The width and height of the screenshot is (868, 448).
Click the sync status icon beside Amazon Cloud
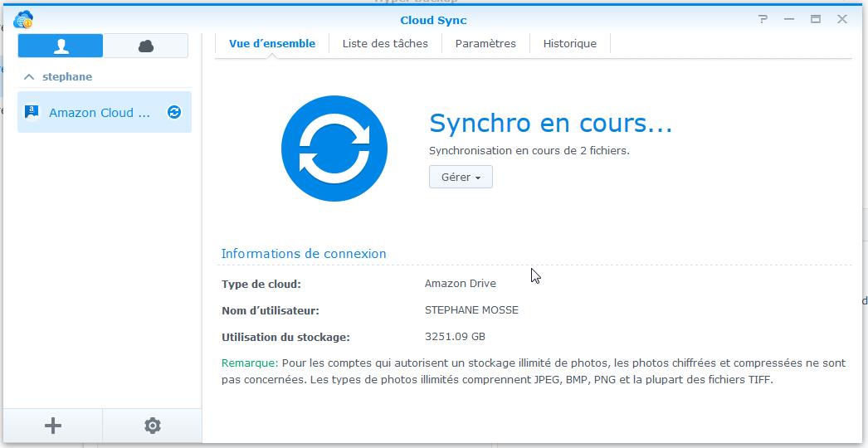pyautogui.click(x=174, y=112)
